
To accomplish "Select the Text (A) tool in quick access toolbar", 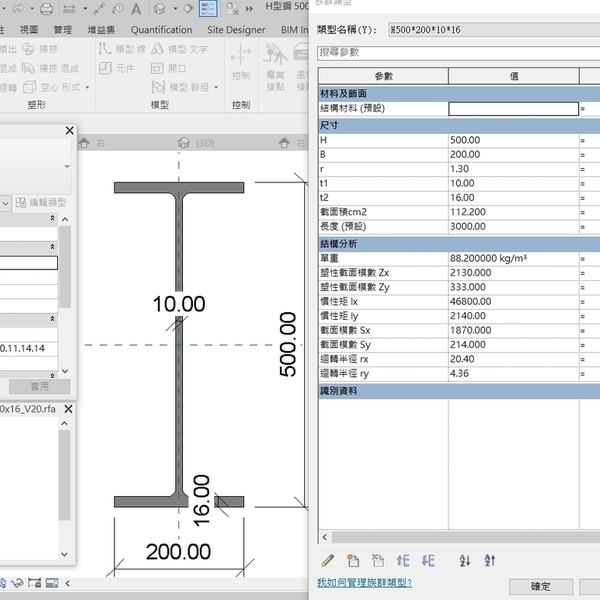I will (x=134, y=8).
